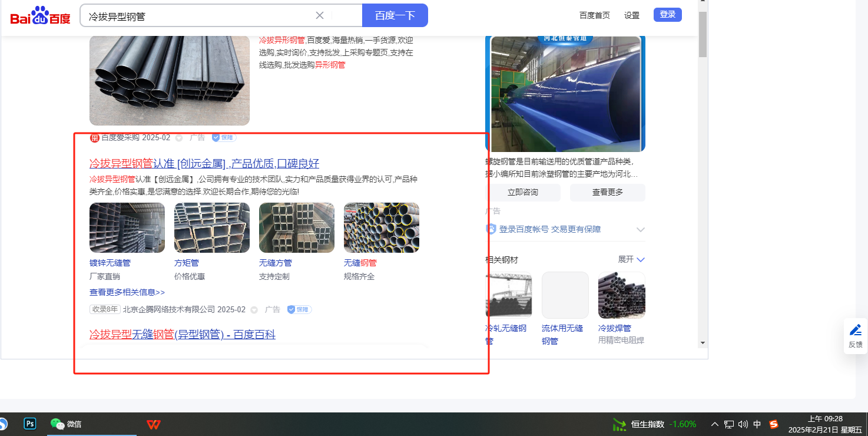Open the 恒生指数 stock widget
This screenshot has width=868, height=436.
(655, 424)
